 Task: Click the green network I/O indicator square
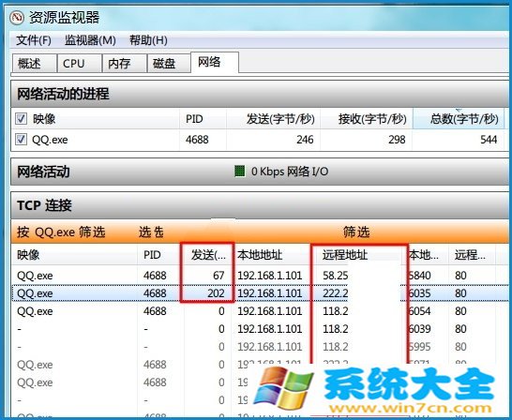click(240, 172)
